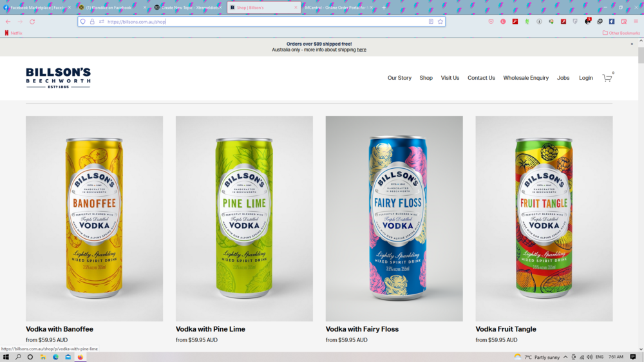Image resolution: width=644 pixels, height=362 pixels.
Task: Close the Shop | Billson's tab
Action: pyautogui.click(x=296, y=7)
